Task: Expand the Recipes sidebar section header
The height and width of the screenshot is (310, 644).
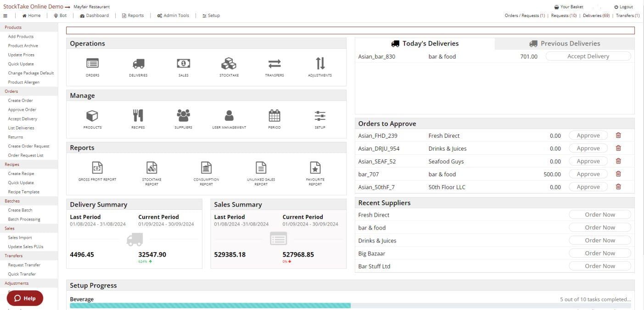Action: tap(12, 164)
